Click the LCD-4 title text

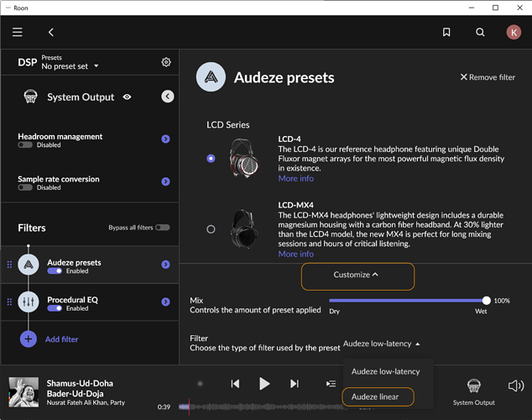(x=289, y=139)
